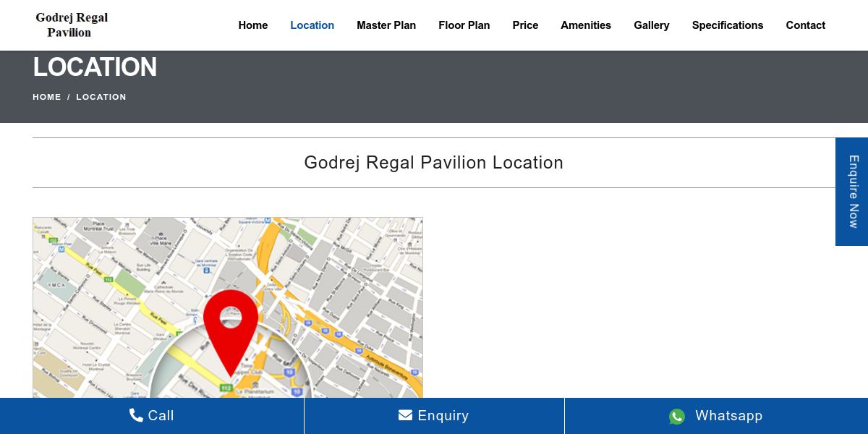Screen dimensions: 868x434
Task: Open the Enquiry button in bottom bar
Action: [434, 416]
